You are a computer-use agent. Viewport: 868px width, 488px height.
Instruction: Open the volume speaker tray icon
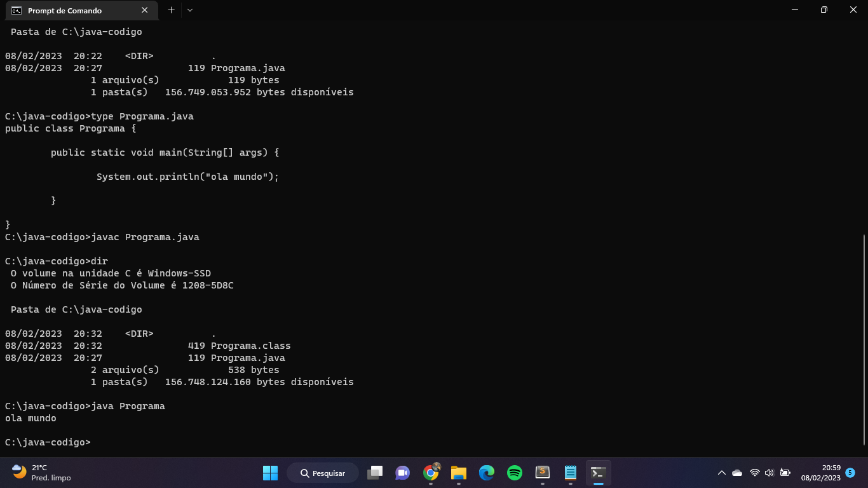[x=770, y=473]
